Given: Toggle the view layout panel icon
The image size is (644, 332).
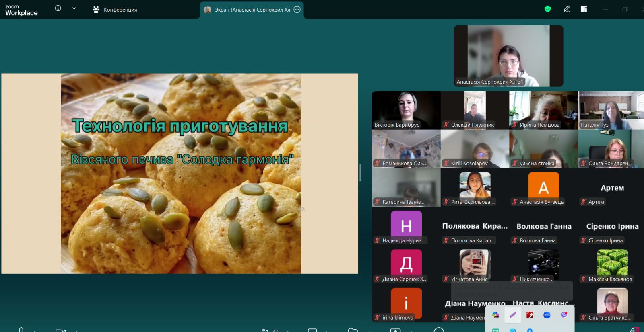Looking at the screenshot, I should coord(584,9).
